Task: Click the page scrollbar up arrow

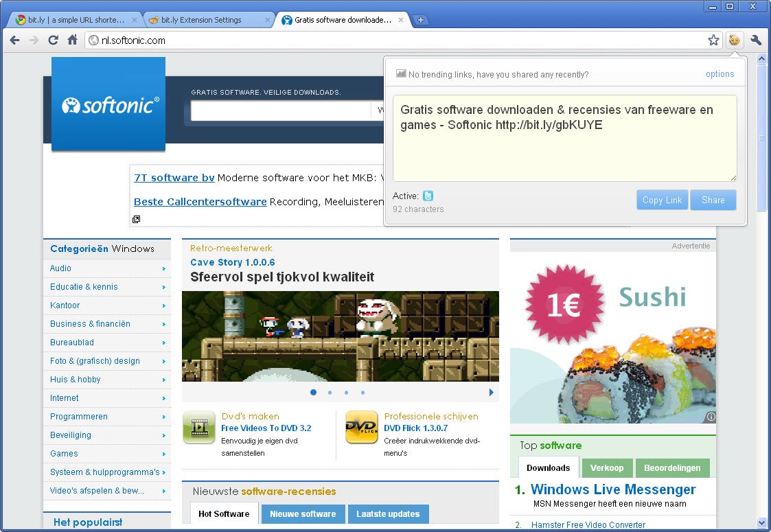Action: click(761, 58)
